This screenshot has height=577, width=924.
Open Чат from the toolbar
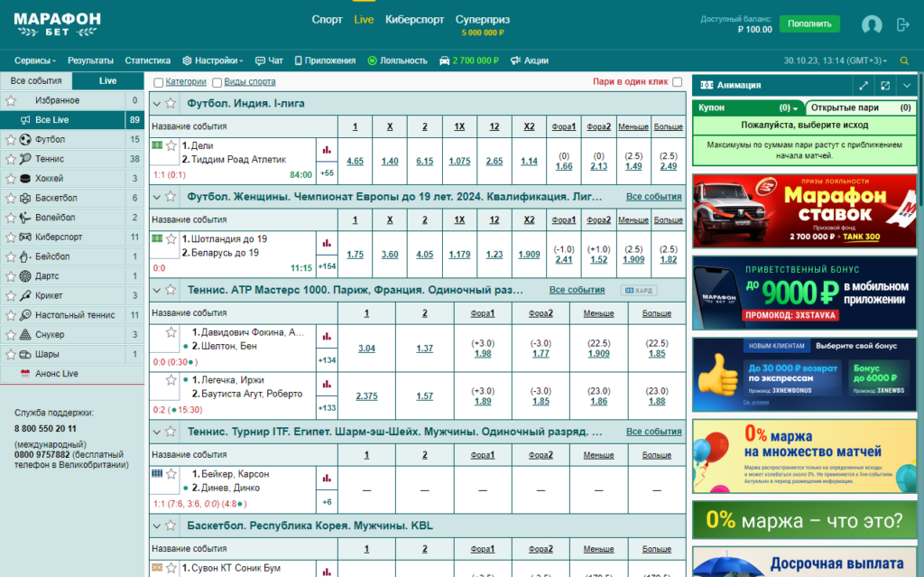[x=269, y=60]
